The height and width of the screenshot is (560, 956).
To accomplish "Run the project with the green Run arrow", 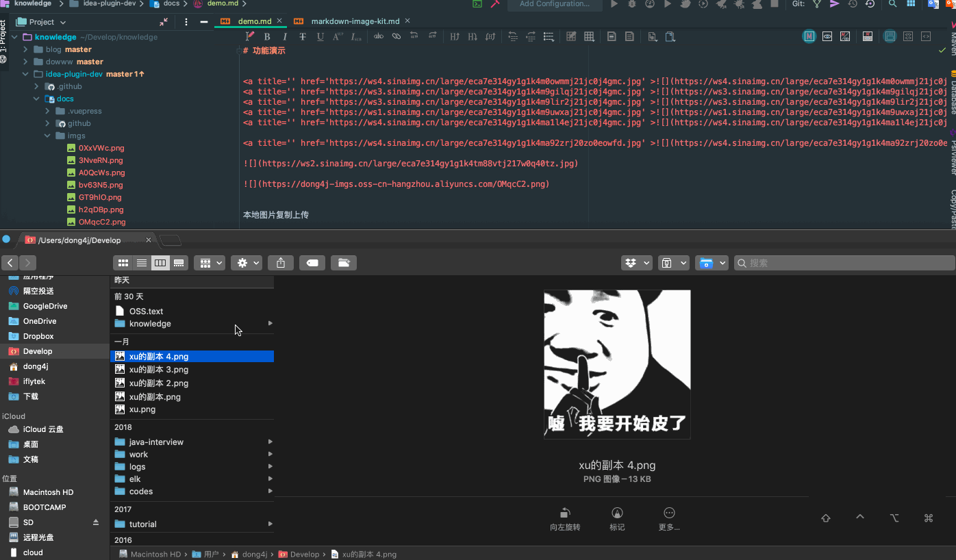I will point(614,4).
